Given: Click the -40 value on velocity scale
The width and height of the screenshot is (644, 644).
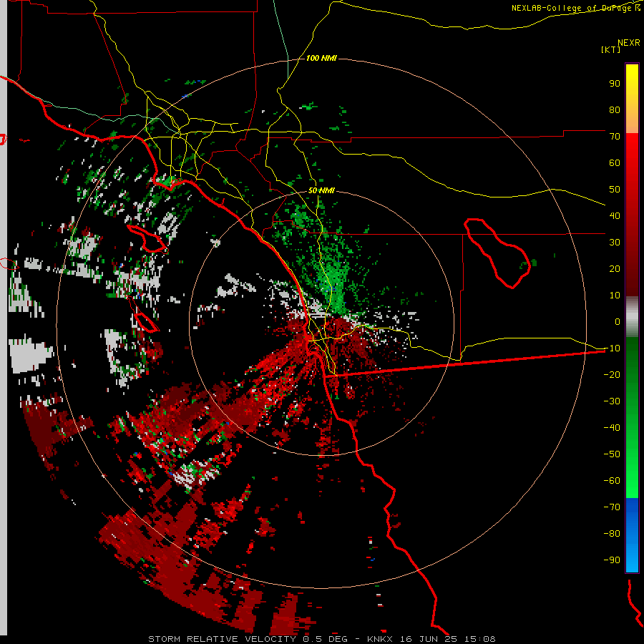Looking at the screenshot, I should point(612,428).
